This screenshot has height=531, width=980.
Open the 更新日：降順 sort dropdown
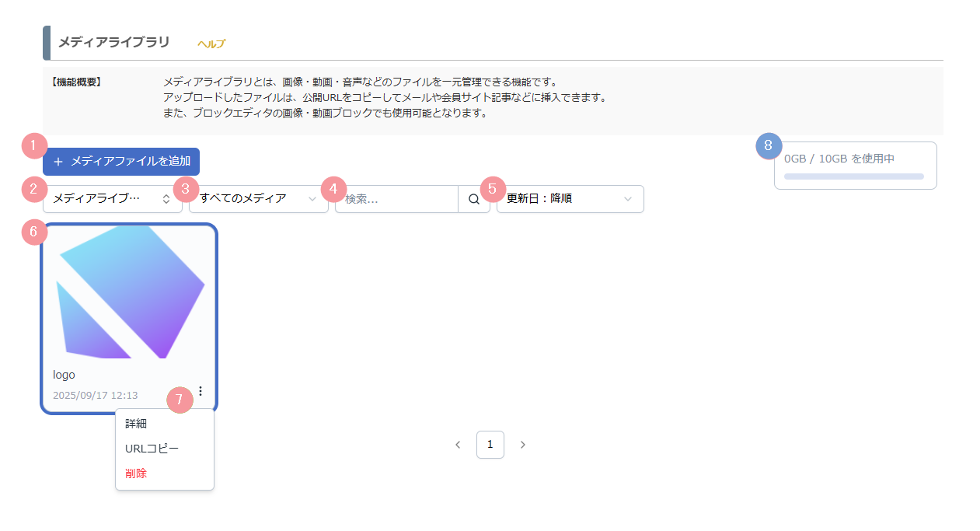point(570,199)
